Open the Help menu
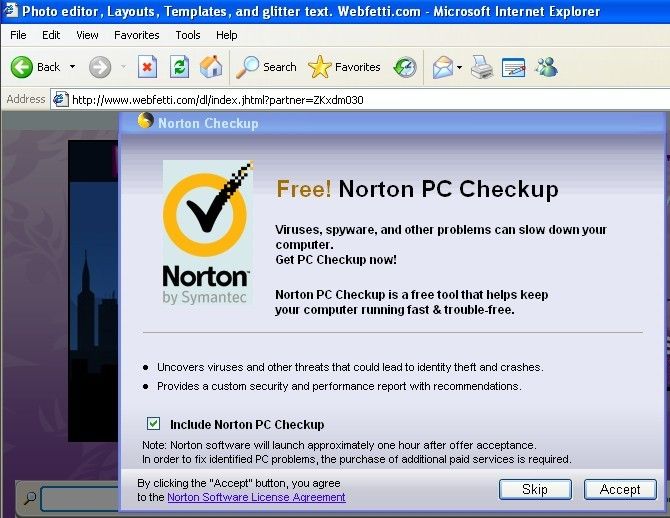 pos(226,35)
